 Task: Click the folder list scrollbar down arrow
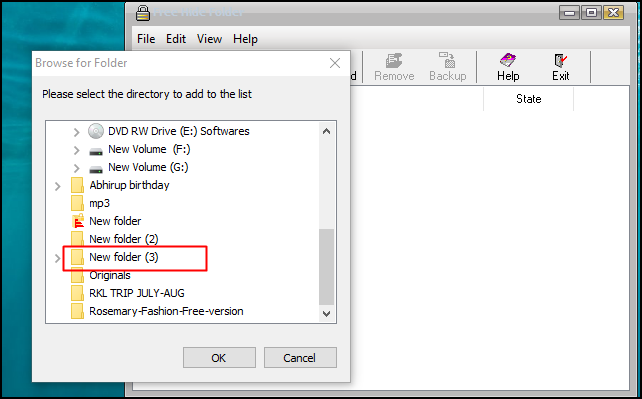coord(326,314)
